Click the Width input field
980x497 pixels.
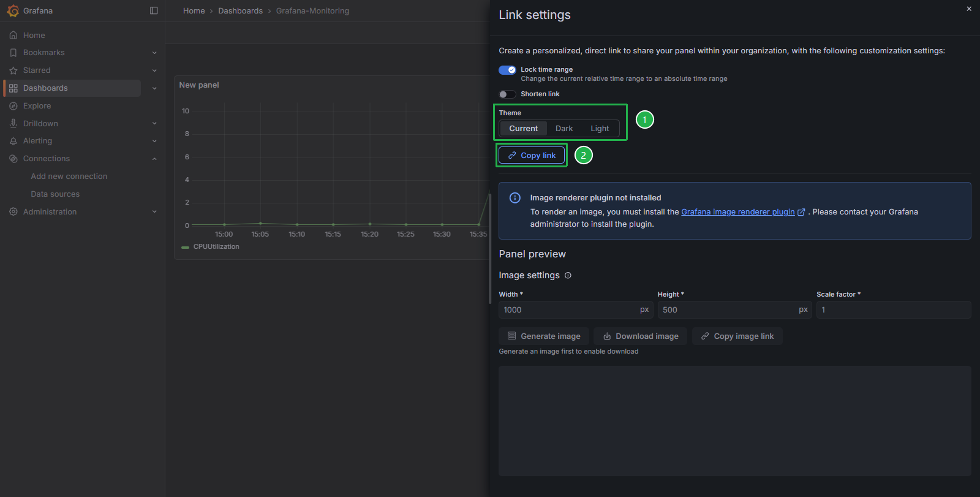576,310
